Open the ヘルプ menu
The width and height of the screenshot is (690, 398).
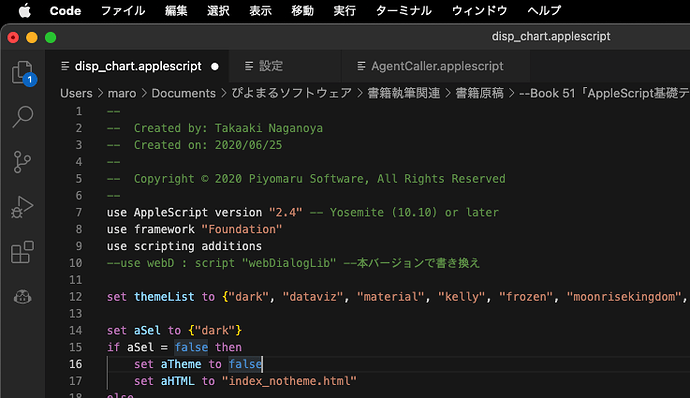point(544,11)
